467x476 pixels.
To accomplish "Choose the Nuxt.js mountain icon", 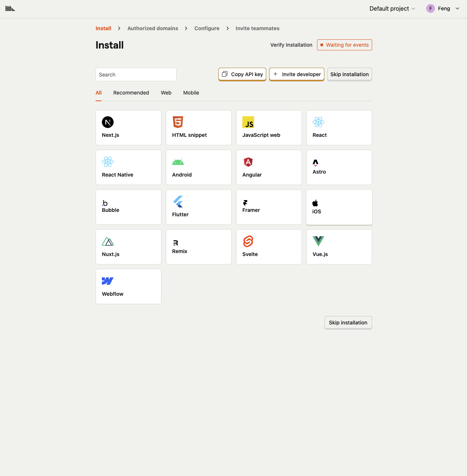I will [108, 241].
